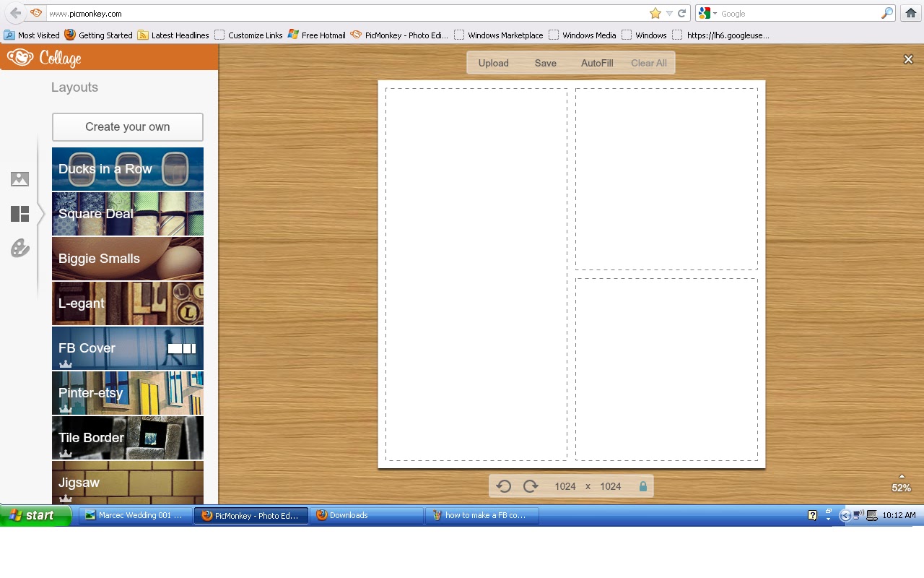Click the Clear All button
924x578 pixels.
pyautogui.click(x=649, y=63)
